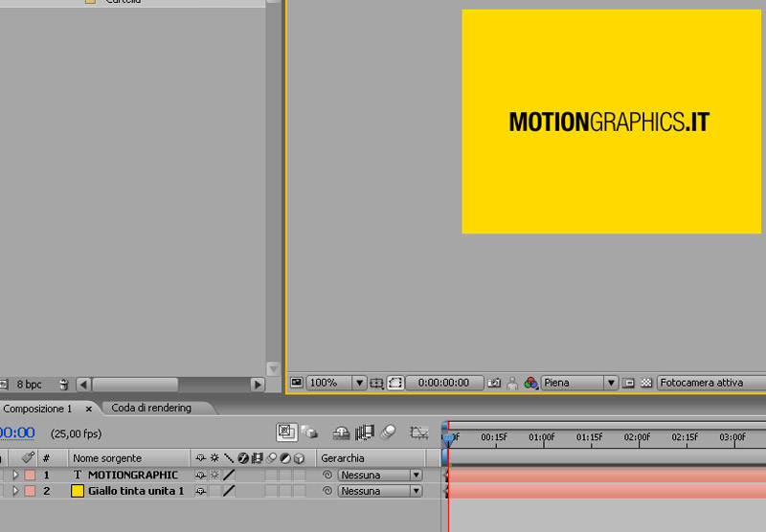Click the frame blending column header icon
This screenshot has width=766, height=532.
tap(257, 458)
